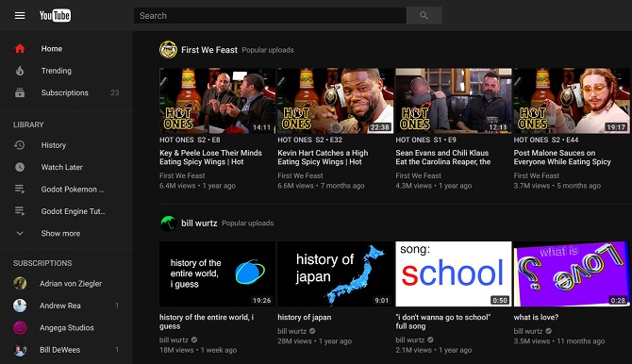The height and width of the screenshot is (364, 632).
Task: Open History via the clock-arrow icon
Action: tap(20, 145)
